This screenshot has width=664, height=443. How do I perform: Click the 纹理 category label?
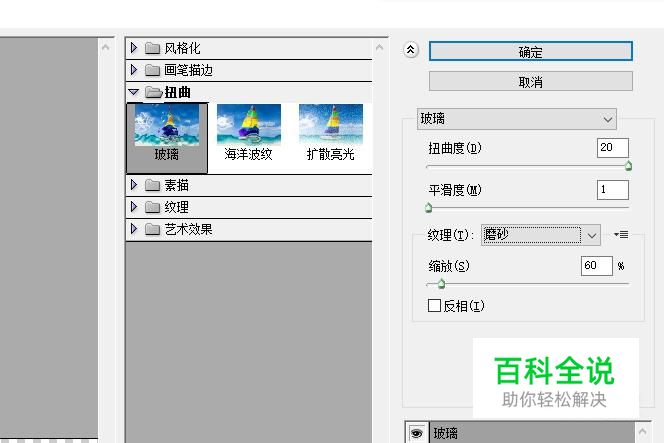pyautogui.click(x=177, y=207)
